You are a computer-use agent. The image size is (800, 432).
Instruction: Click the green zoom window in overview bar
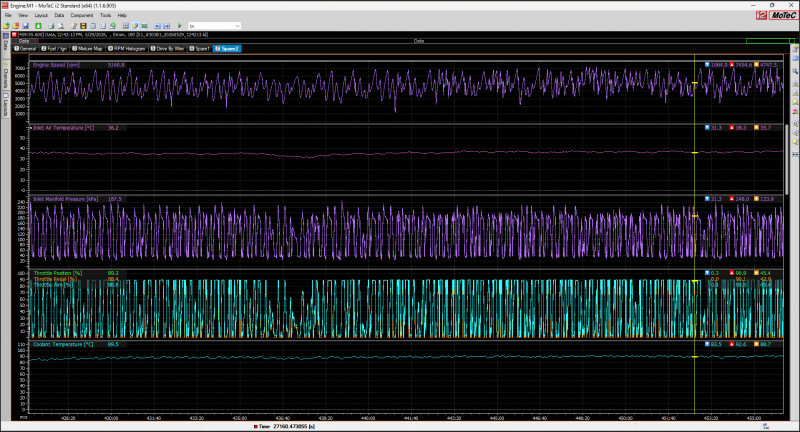[768, 41]
